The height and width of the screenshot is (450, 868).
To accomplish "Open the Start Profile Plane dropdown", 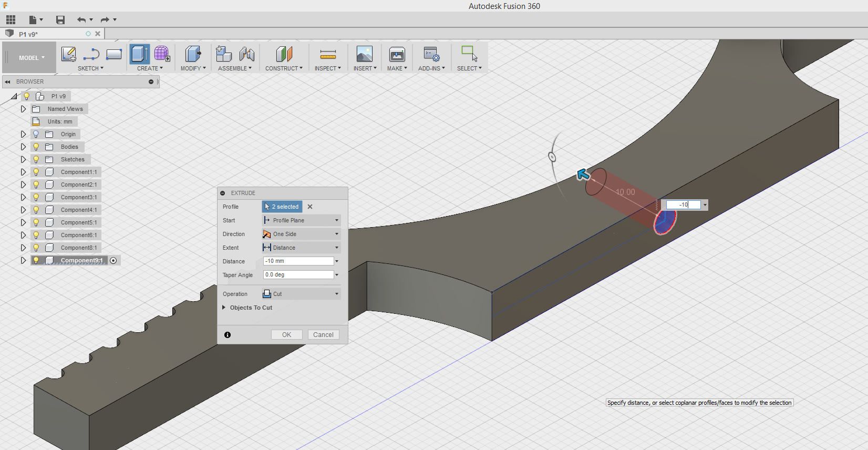I will (x=302, y=220).
